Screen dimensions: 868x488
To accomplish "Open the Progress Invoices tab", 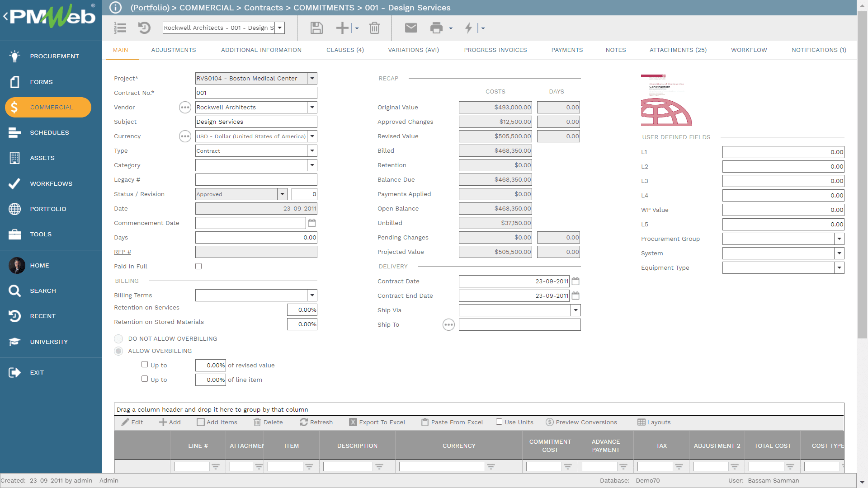I will pyautogui.click(x=495, y=50).
